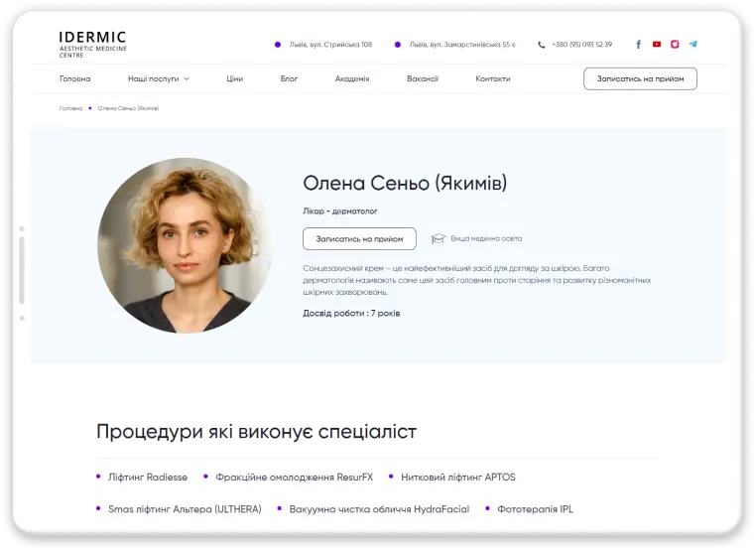
Task: Click the Головна breadcrumb link
Action: pos(70,108)
